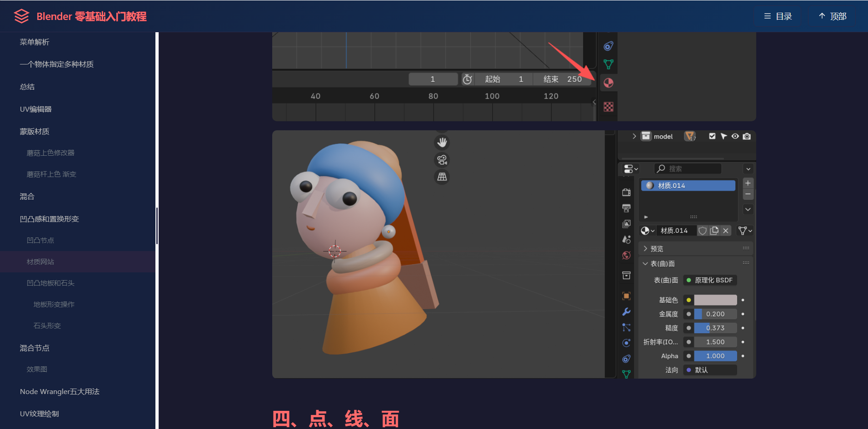Open the Blender 零基础入门教程 home link
This screenshot has height=429, width=868.
[91, 16]
